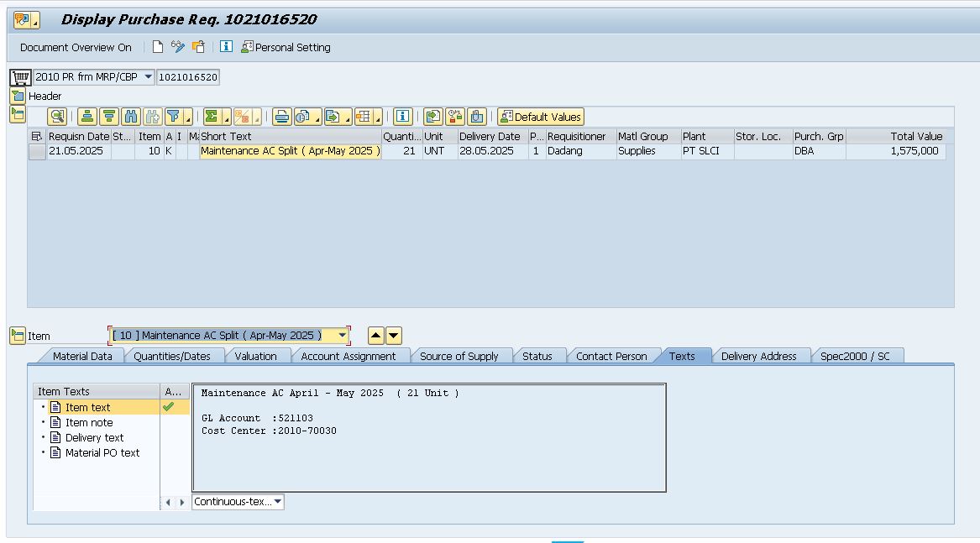Click the Default Values button
Viewport: 980px width, 543px height.
(x=541, y=117)
